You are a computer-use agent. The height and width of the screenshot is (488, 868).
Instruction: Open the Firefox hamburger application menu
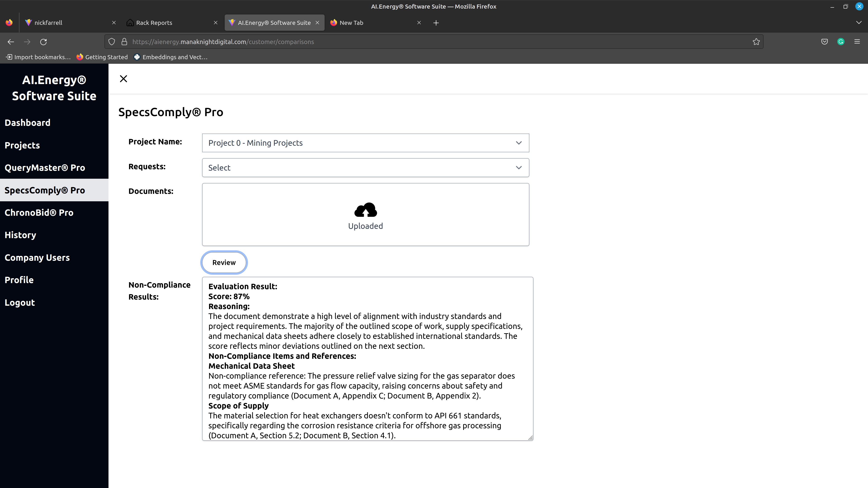coord(857,42)
